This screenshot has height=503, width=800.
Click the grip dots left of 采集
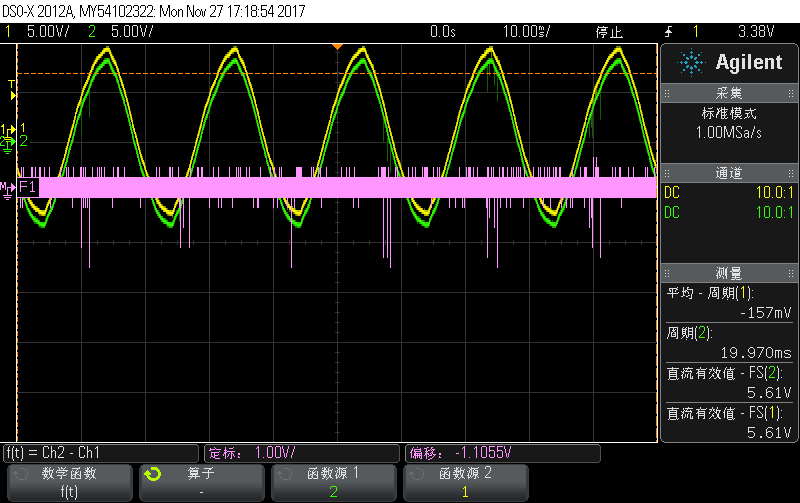click(x=667, y=93)
